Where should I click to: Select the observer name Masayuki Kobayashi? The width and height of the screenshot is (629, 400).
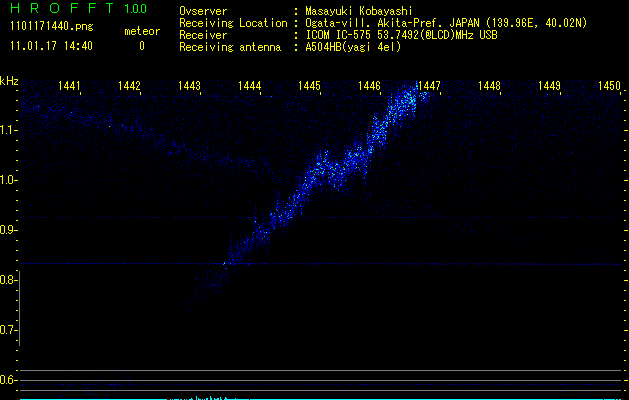tap(359, 11)
